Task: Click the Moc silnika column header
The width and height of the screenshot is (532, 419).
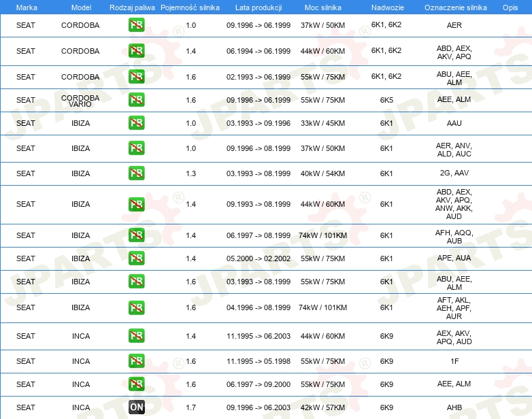Action: 322,7
